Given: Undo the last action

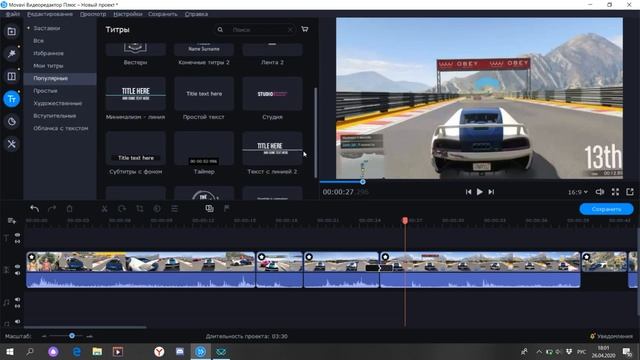Looking at the screenshot, I should pos(35,209).
